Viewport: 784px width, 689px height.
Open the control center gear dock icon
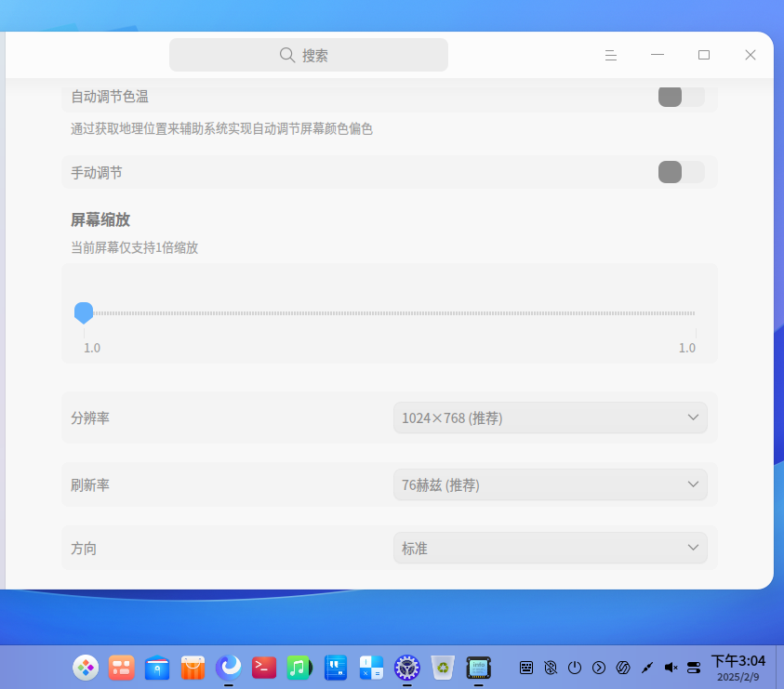[407, 668]
